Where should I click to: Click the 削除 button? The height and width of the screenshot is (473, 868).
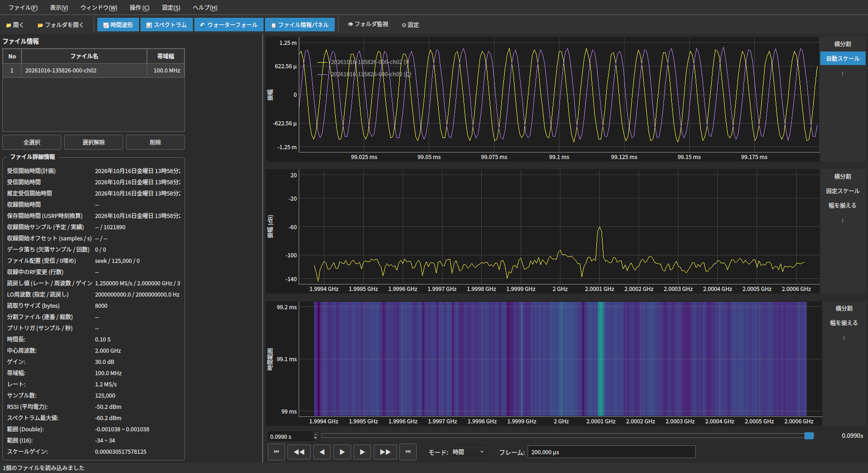[155, 142]
